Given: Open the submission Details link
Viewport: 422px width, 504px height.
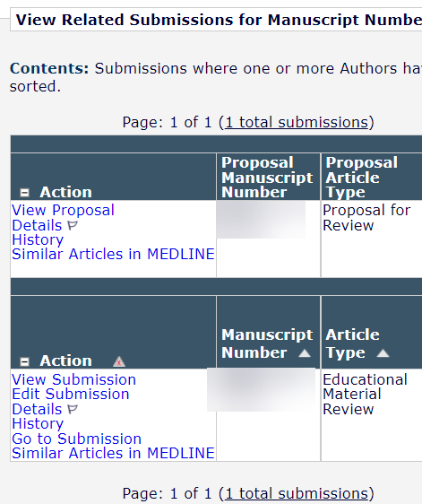Looking at the screenshot, I should pyautogui.click(x=37, y=409).
